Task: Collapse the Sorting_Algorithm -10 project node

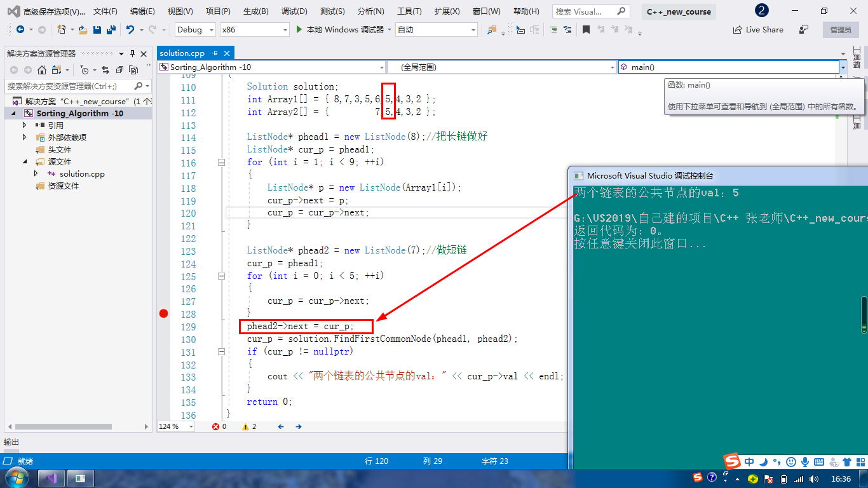Action: tap(15, 113)
